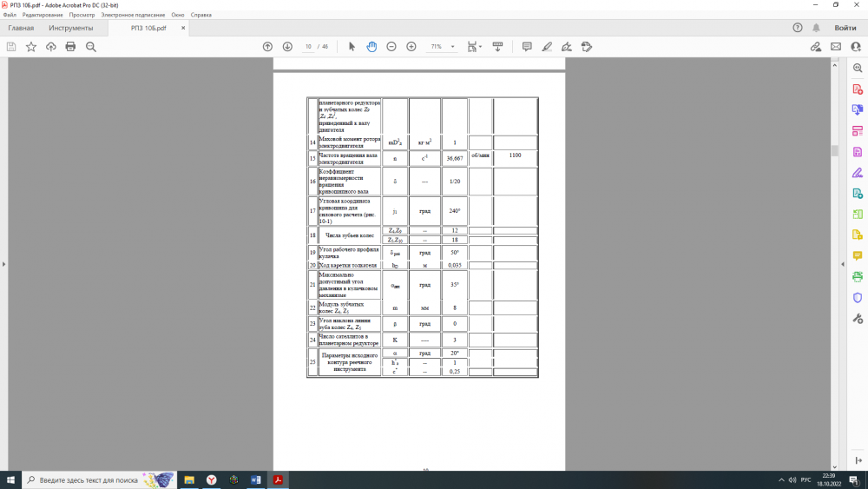Open Yandex browser from the taskbar

coord(212,480)
